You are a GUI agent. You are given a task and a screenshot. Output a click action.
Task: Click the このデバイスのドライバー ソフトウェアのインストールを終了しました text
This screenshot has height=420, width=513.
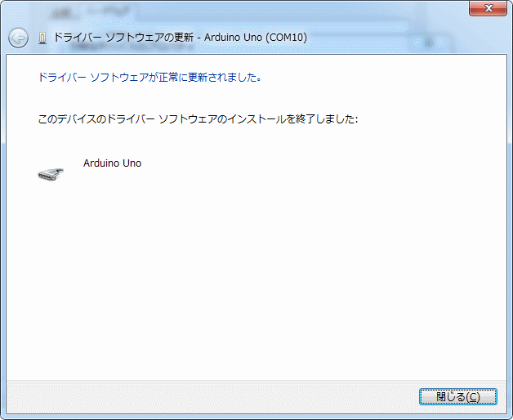coord(198,118)
